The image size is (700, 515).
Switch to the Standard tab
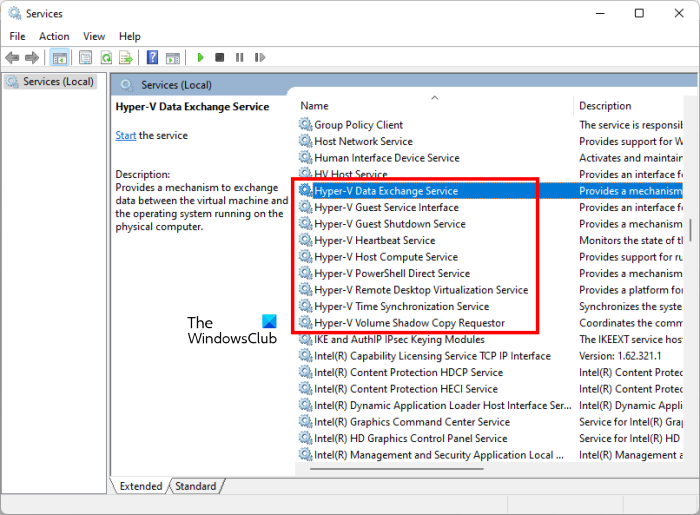coord(196,486)
